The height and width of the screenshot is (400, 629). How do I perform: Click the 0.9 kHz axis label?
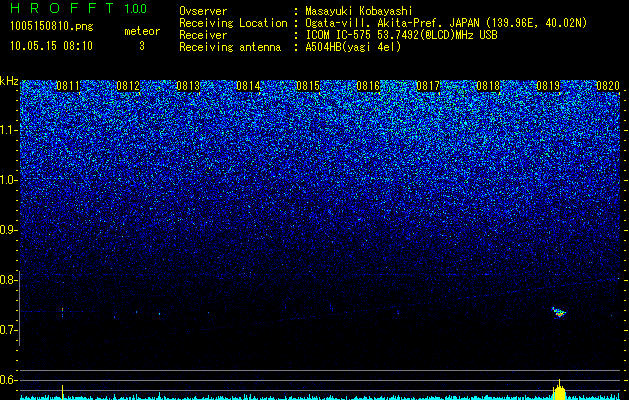tap(9, 230)
